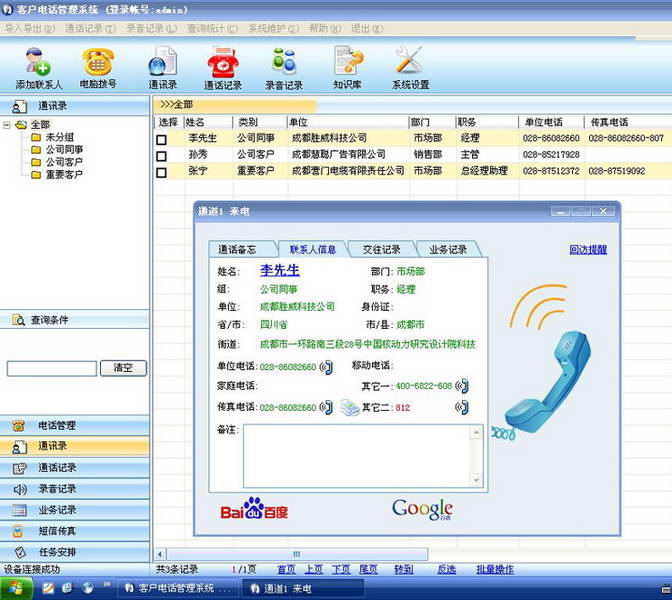The height and width of the screenshot is (600, 672).
Task: Click the Windows Start button
Action: [16, 588]
